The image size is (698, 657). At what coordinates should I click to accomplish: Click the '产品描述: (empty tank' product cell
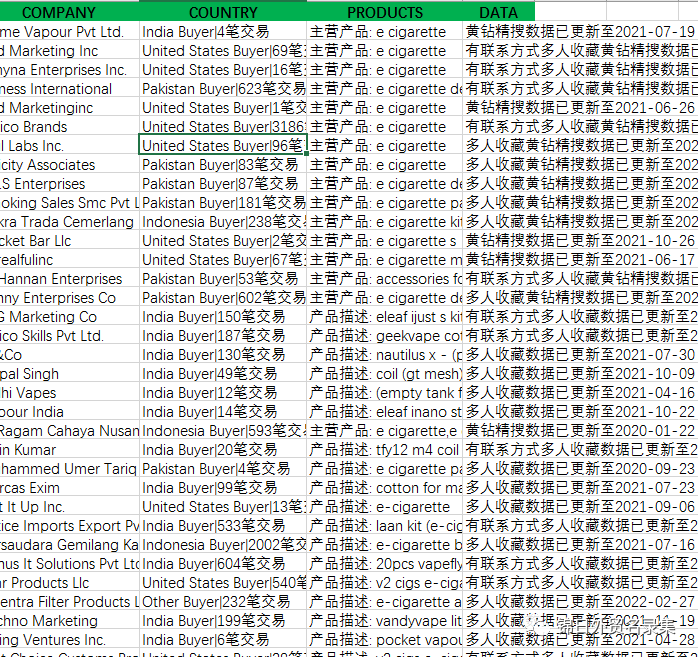pos(385,393)
